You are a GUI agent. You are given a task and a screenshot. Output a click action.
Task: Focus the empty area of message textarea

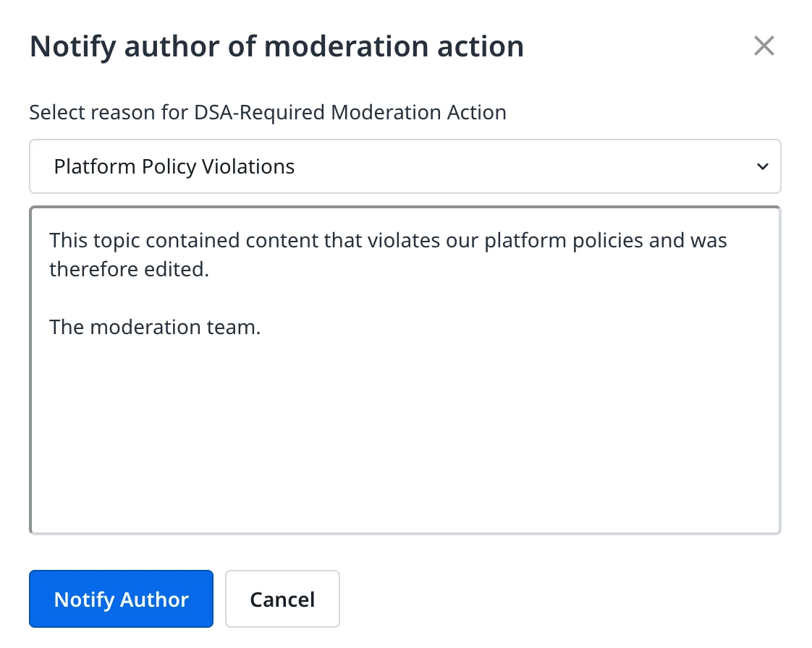click(x=405, y=441)
